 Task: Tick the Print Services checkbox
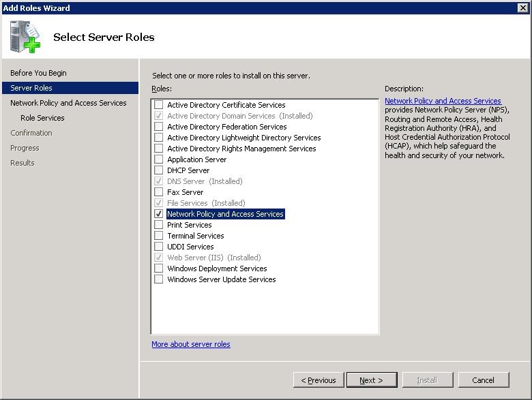158,225
